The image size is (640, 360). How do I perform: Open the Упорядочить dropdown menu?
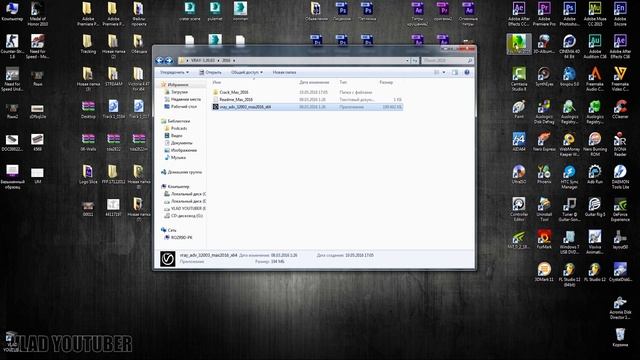174,72
